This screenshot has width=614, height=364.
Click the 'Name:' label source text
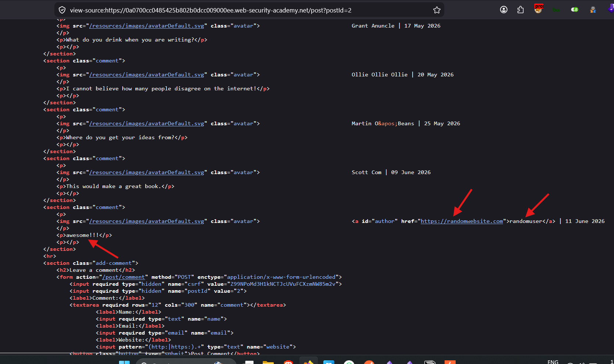127,312
